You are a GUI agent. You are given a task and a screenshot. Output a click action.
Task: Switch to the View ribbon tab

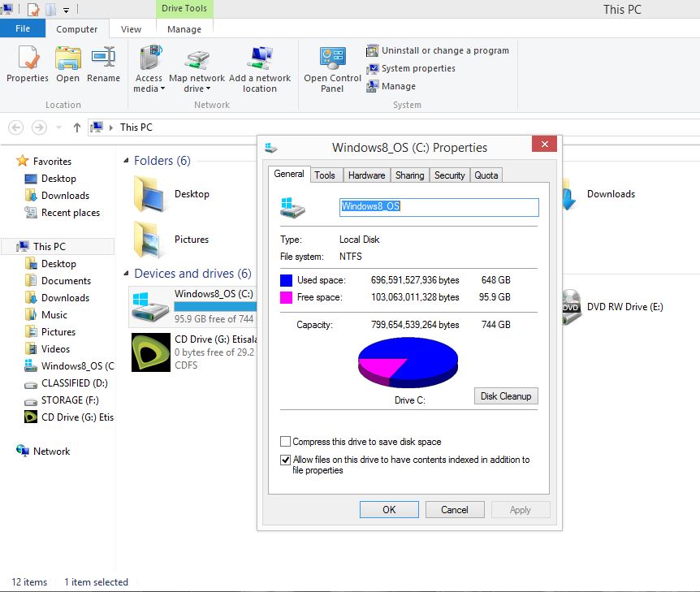[132, 29]
